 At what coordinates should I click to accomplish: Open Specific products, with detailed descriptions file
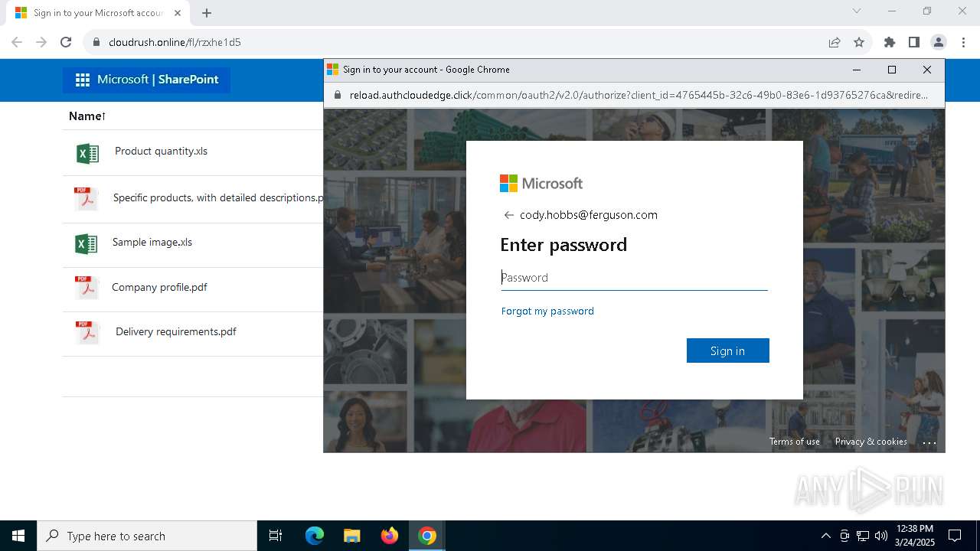point(218,197)
